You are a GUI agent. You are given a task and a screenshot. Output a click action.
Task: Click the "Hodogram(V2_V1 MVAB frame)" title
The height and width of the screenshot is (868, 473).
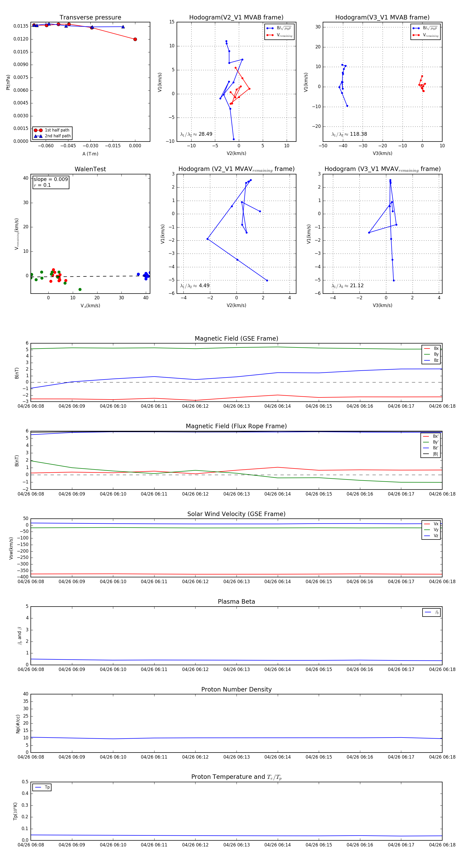click(x=236, y=18)
